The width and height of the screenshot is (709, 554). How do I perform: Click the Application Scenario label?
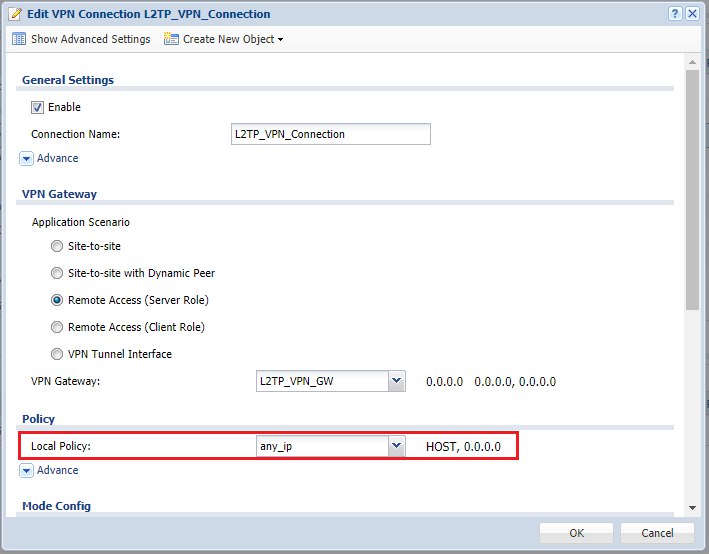tap(80, 222)
